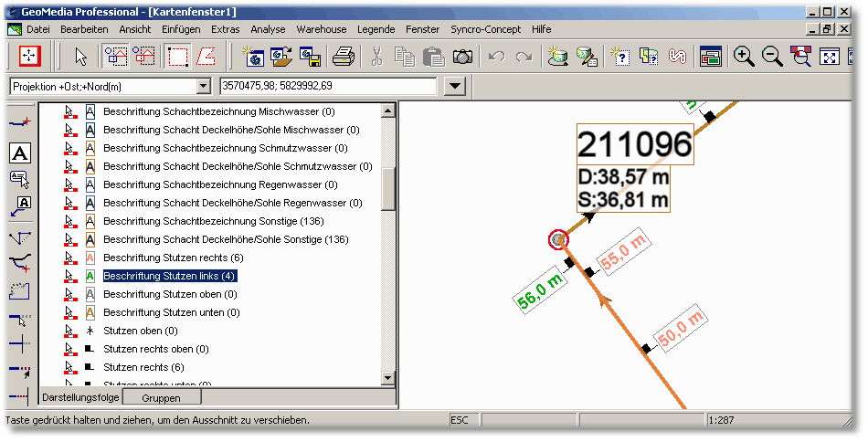The height and width of the screenshot is (442, 868).
Task: Click the zoom in magnifier tool
Action: [x=745, y=57]
